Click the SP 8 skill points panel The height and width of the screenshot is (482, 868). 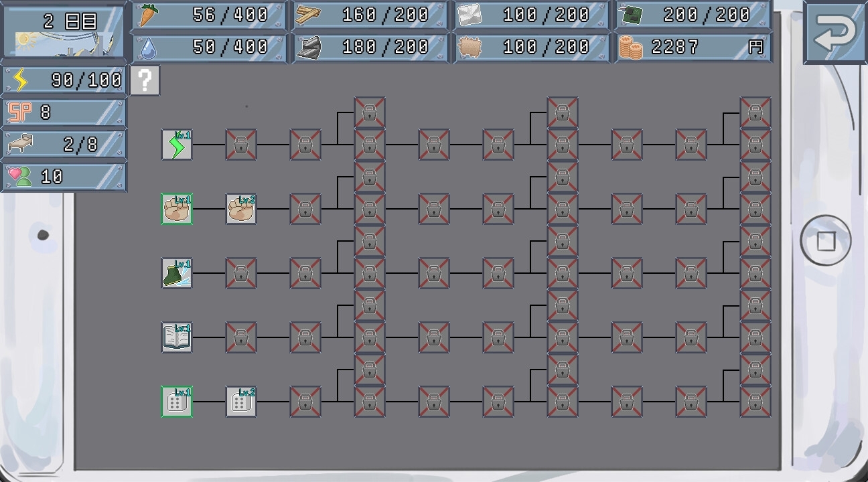64,112
